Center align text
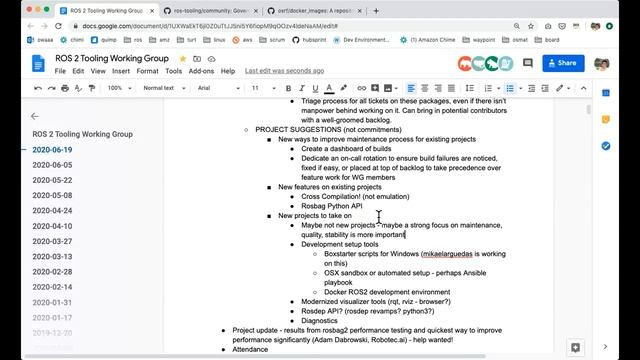Image resolution: width=640 pixels, height=360 pixels. pos(424,88)
